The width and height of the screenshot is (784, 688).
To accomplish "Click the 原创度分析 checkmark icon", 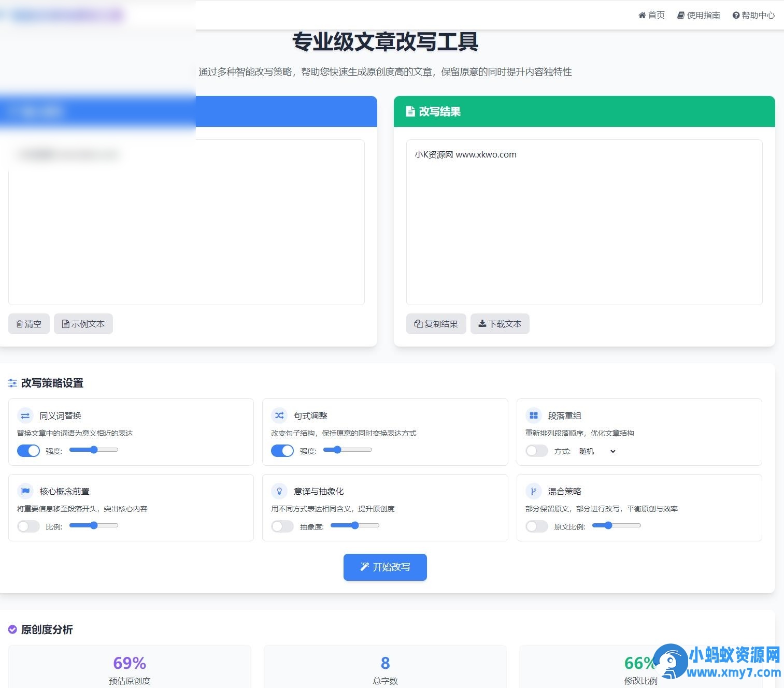I will point(12,629).
